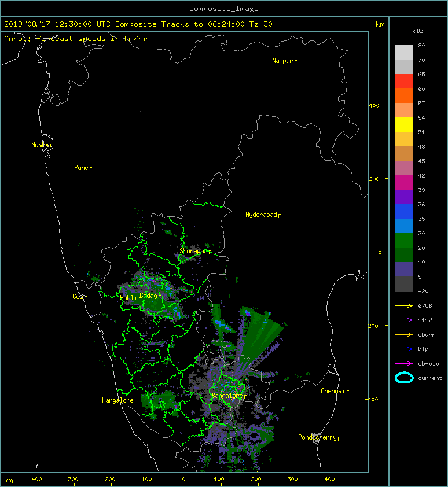Click -100 tick on horizontal axis
This screenshot has width=448, height=487.
click(x=145, y=479)
